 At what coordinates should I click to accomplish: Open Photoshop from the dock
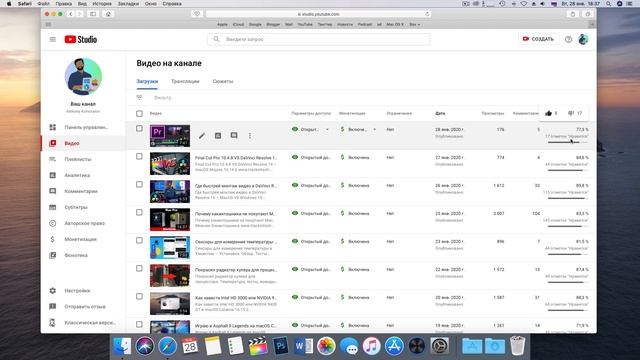(x=280, y=346)
